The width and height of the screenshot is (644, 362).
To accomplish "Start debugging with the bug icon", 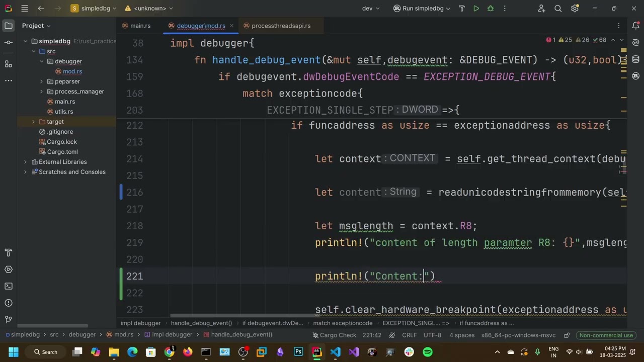I will pyautogui.click(x=491, y=9).
